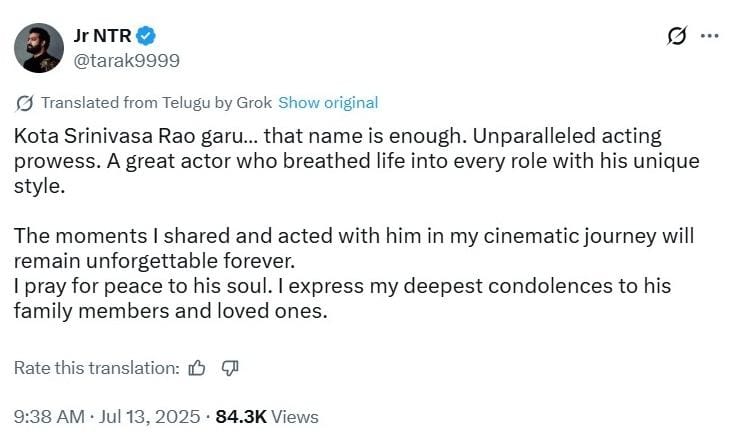Viewport: 735px width, 437px height.
Task: Rate the translation with thumbs down
Action: [230, 368]
